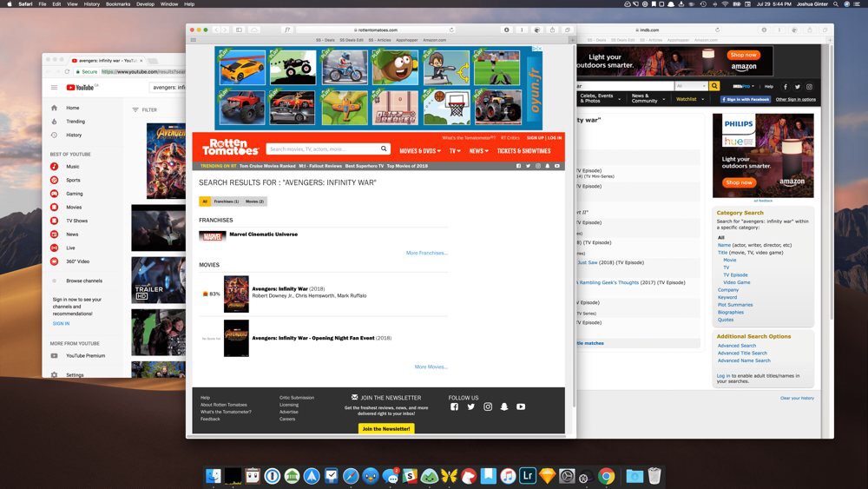Screen dimensions: 868x489
Task: Open Sketch diamond icon in Dock
Action: click(x=547, y=476)
